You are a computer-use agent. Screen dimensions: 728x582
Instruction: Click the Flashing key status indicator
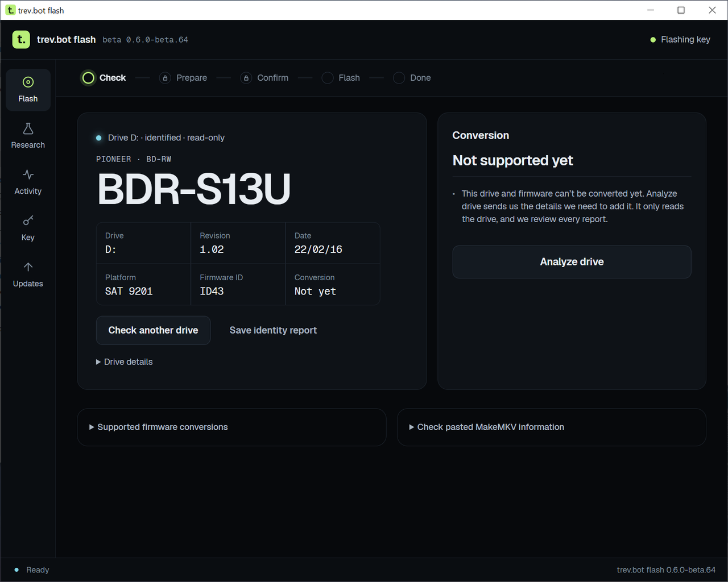[680, 40]
